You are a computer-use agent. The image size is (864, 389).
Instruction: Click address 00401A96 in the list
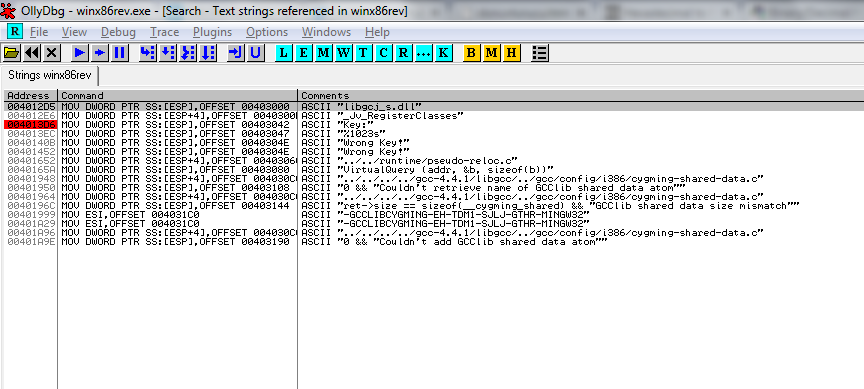point(30,233)
